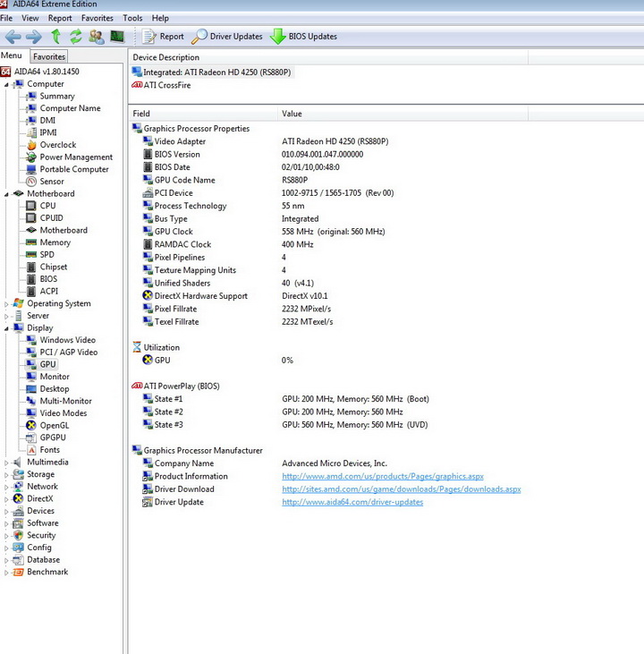Click the green Up level arrow
This screenshot has width=644, height=654.
pos(55,37)
